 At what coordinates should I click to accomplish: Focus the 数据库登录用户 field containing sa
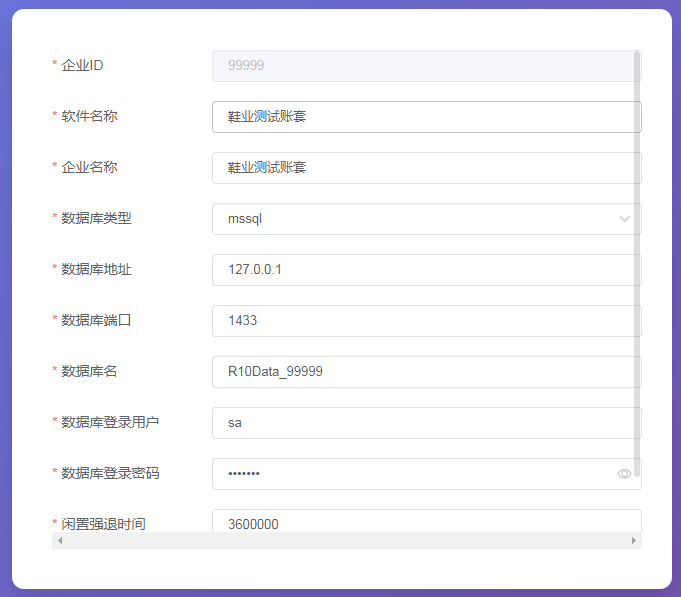click(420, 423)
